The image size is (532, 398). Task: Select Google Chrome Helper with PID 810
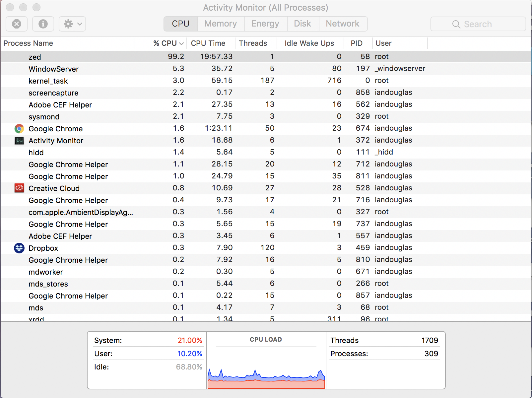tap(266, 260)
